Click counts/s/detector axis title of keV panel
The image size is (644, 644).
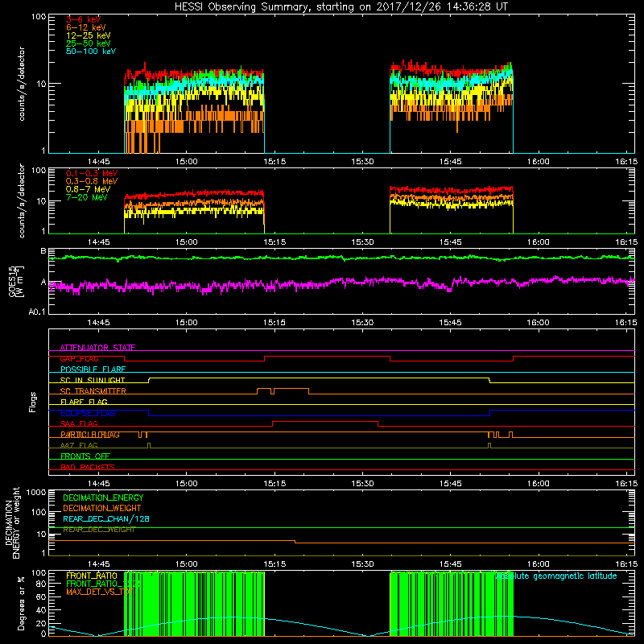coord(22,84)
